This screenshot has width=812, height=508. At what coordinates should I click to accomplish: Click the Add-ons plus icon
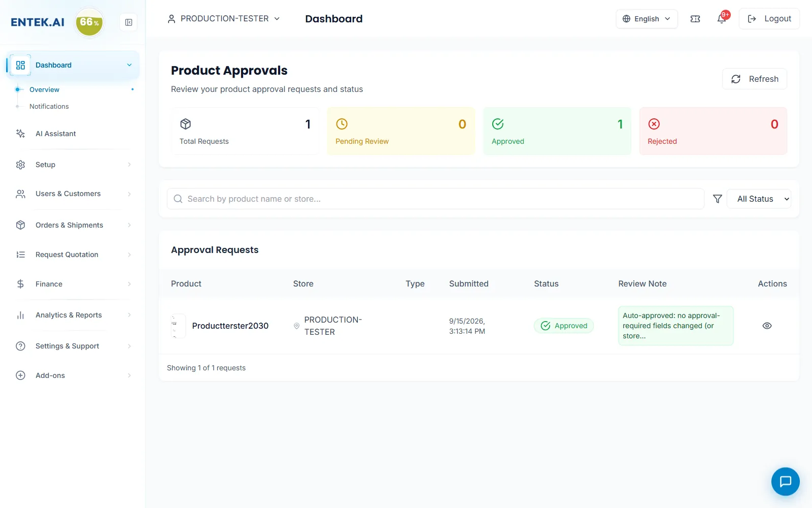[20, 375]
